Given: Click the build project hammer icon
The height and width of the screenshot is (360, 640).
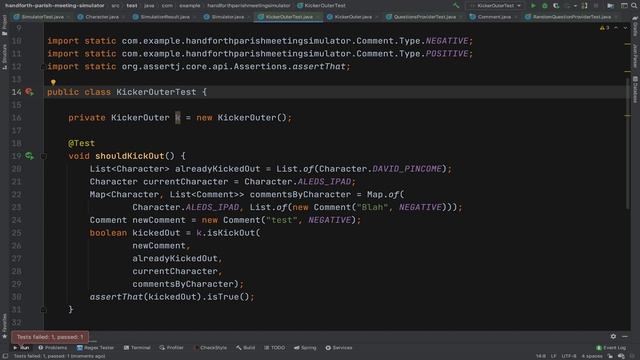Looking at the screenshot, I should pos(456,6).
